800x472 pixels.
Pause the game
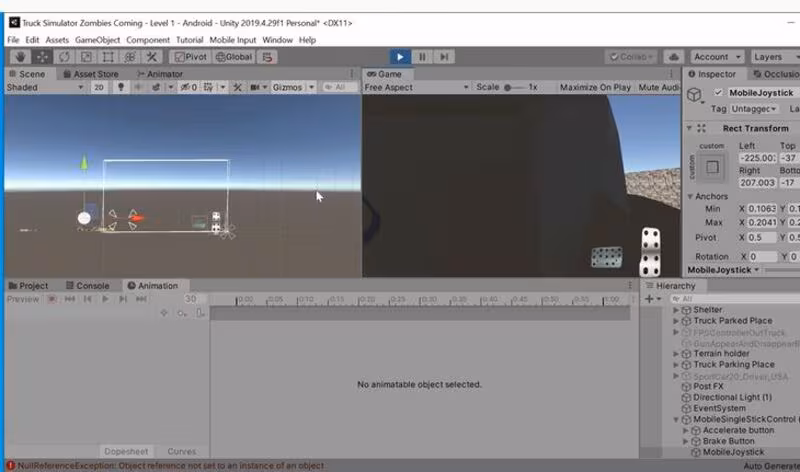pos(422,57)
